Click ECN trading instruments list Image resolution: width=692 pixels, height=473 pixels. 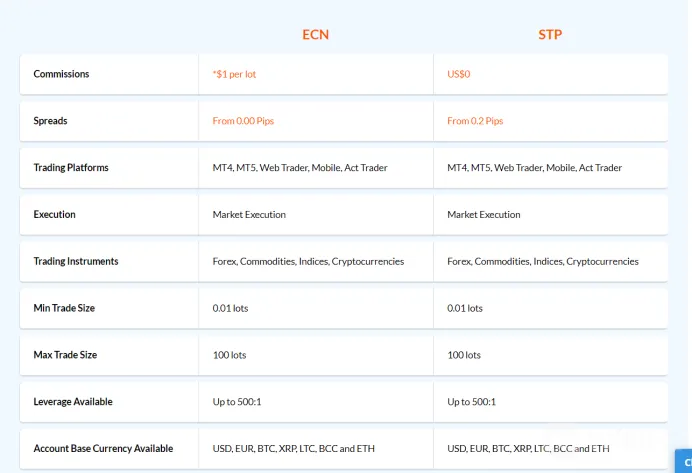(x=308, y=261)
